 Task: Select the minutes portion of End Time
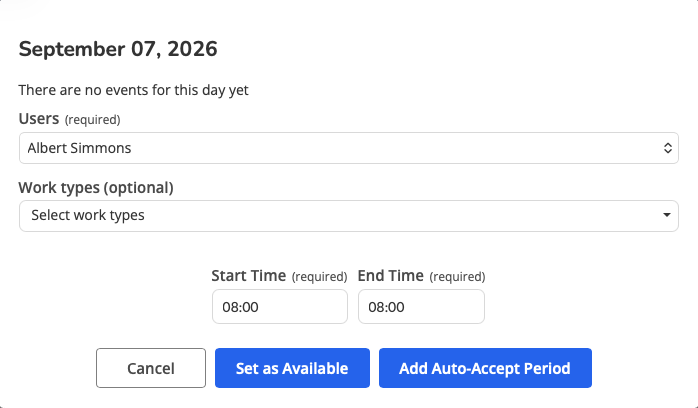coord(397,307)
